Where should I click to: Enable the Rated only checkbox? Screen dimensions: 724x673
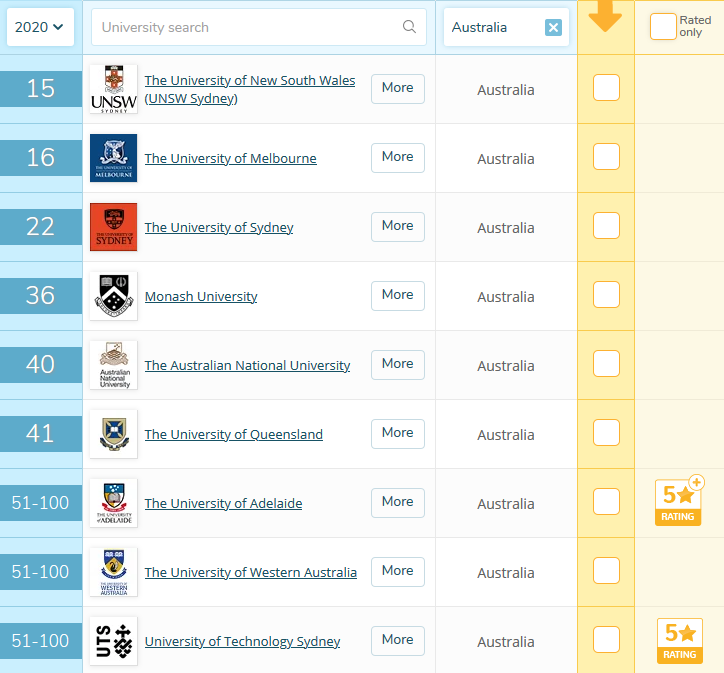(663, 27)
